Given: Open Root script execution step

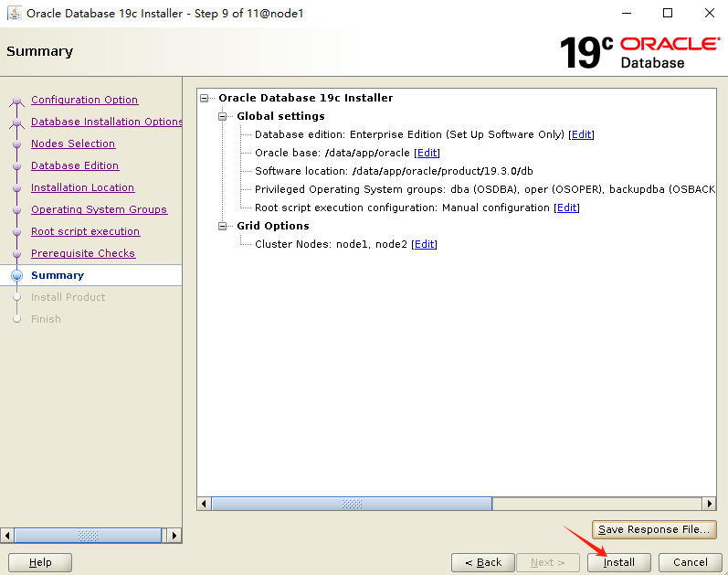Looking at the screenshot, I should (x=86, y=231).
